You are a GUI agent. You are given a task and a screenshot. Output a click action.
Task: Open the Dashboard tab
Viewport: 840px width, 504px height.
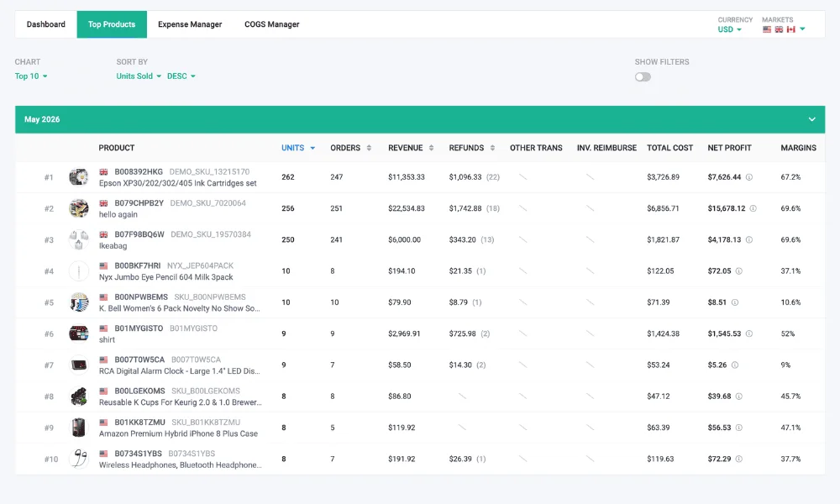click(46, 24)
